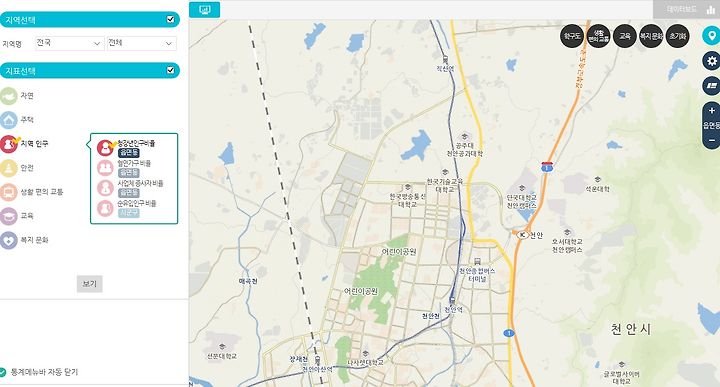
Task: Click the 복지 문화 category label
Action: tap(34, 240)
